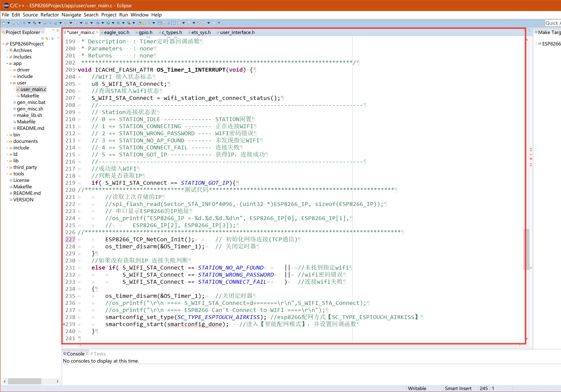This screenshot has height=392, width=561.
Task: Toggle Link with Editor in Project Explorer
Action: click(x=47, y=38)
